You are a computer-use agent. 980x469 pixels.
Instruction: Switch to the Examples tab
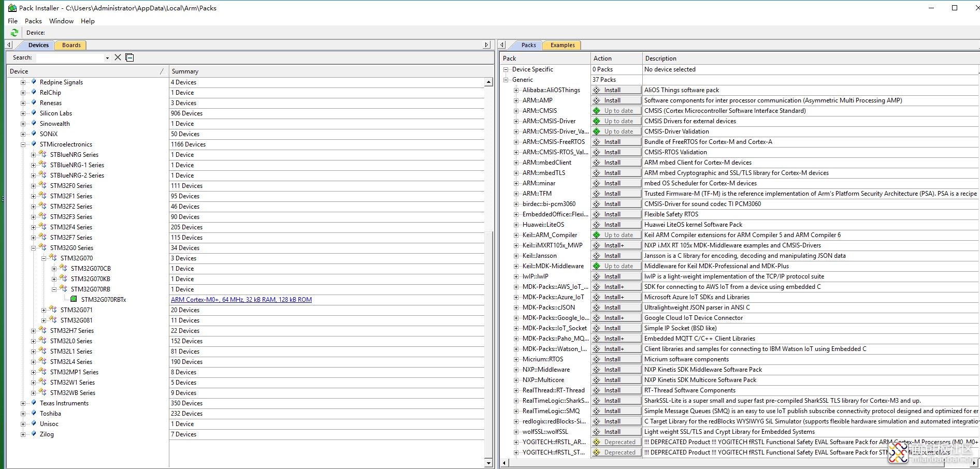(x=563, y=45)
